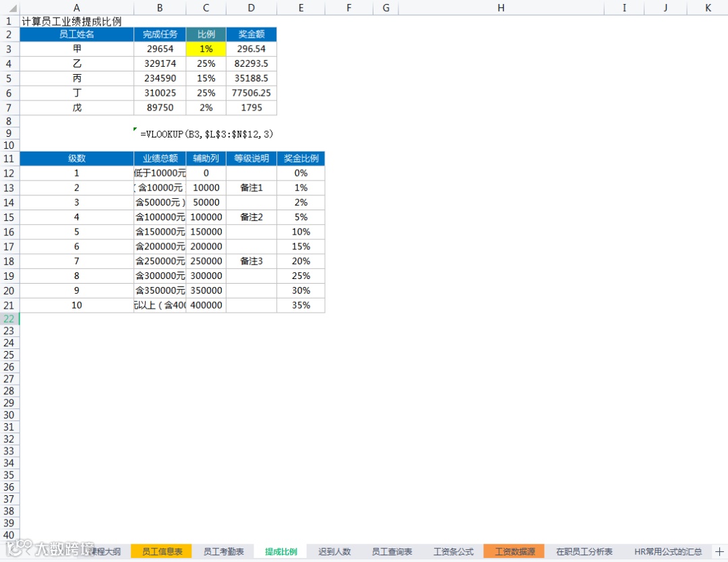Select cell 低于10000元
728x562 pixels.
160,173
